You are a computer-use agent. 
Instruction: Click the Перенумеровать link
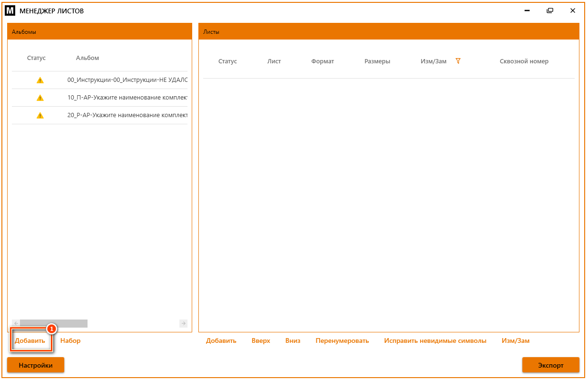coord(342,341)
